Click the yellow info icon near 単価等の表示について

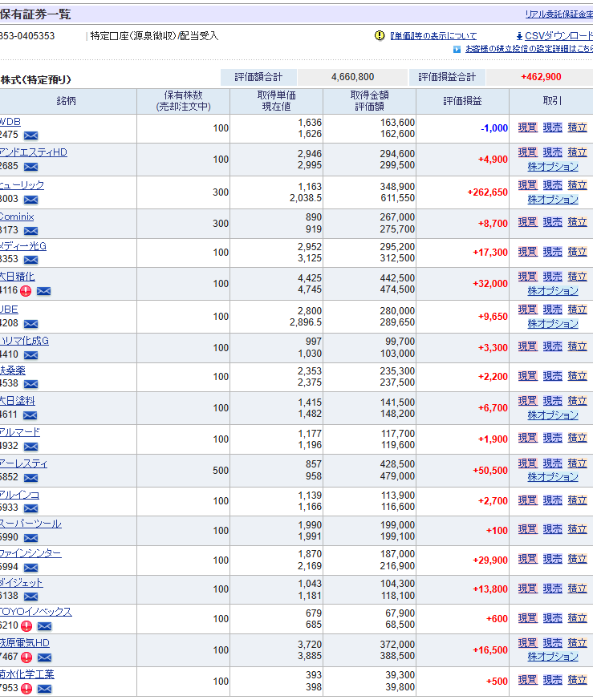(x=380, y=36)
